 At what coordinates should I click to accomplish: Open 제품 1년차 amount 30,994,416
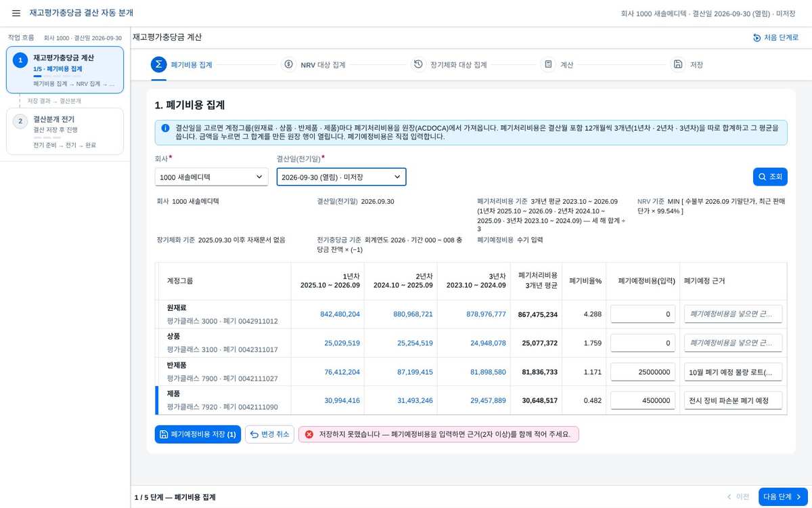tap(342, 400)
